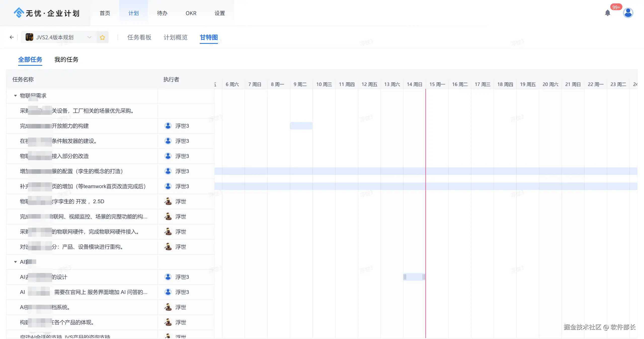Collapse the 物联网需求 task group
Image resolution: width=644 pixels, height=339 pixels.
tap(15, 96)
